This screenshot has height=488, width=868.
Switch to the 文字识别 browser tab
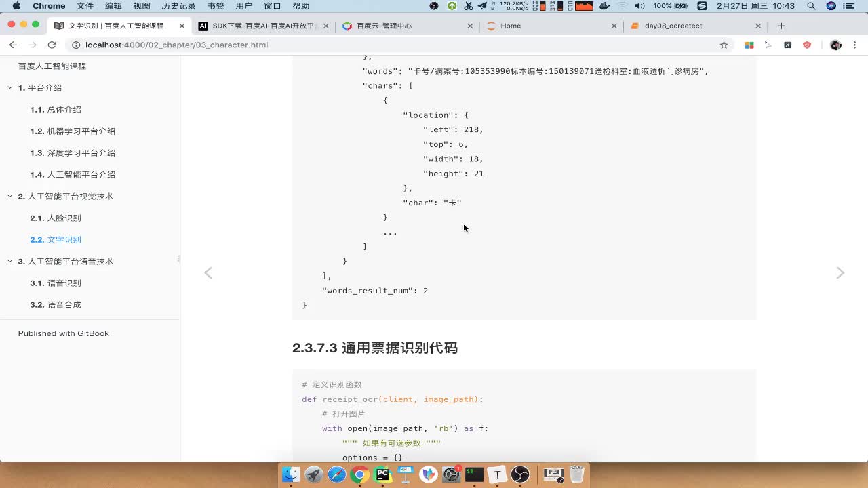116,26
